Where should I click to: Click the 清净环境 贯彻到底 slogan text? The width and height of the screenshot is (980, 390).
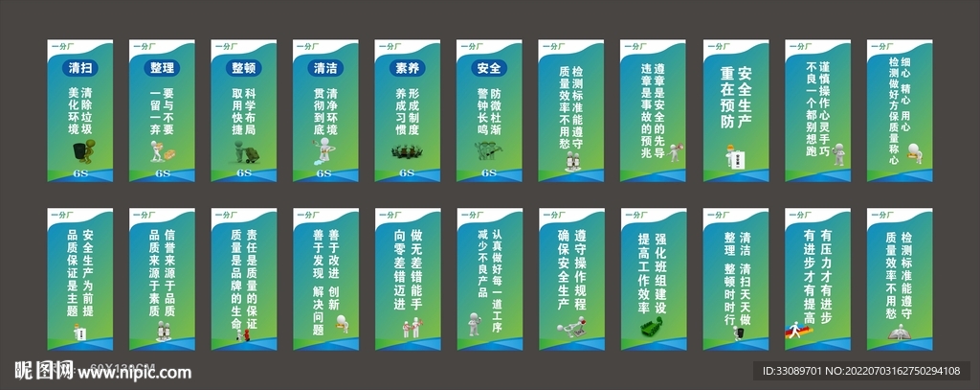click(x=325, y=111)
